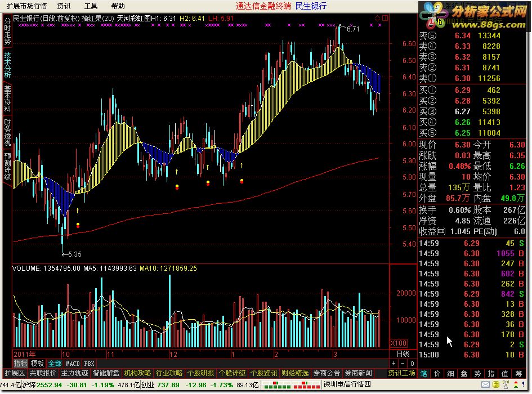Click the 深圳电信行情四 server label

[x=347, y=384]
